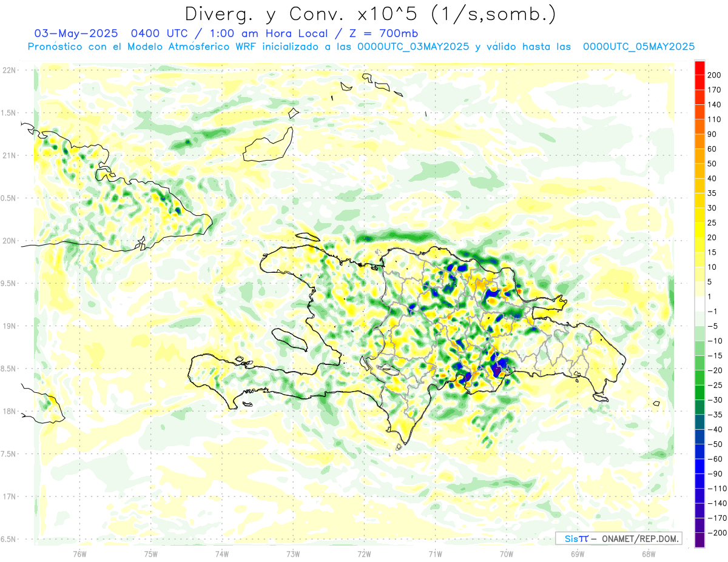Click the dark purple bottom swatch of the color scale

(x=700, y=540)
